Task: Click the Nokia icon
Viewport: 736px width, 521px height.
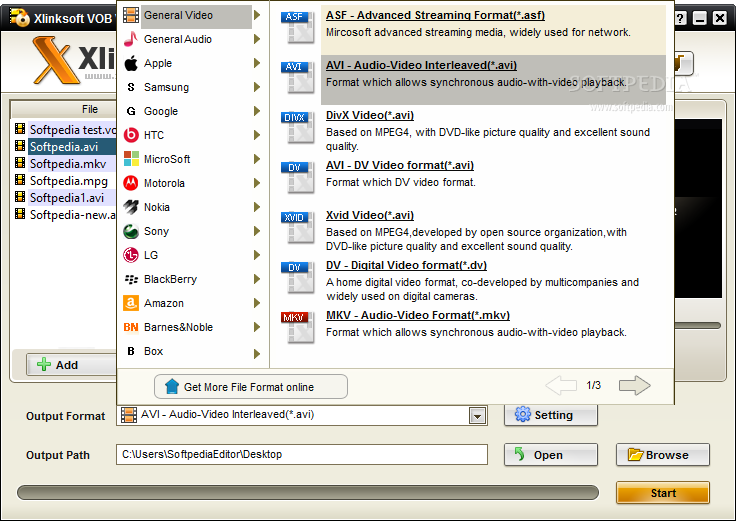Action: (x=131, y=207)
